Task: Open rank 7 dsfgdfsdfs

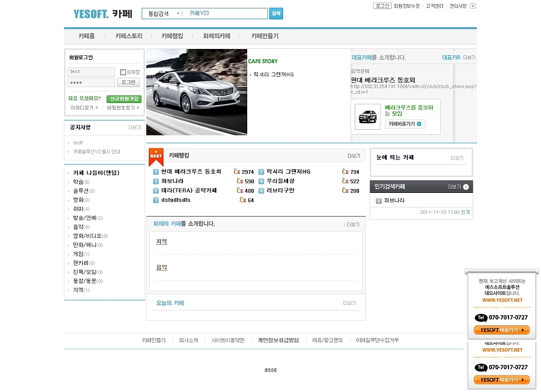Action: pyautogui.click(x=175, y=200)
